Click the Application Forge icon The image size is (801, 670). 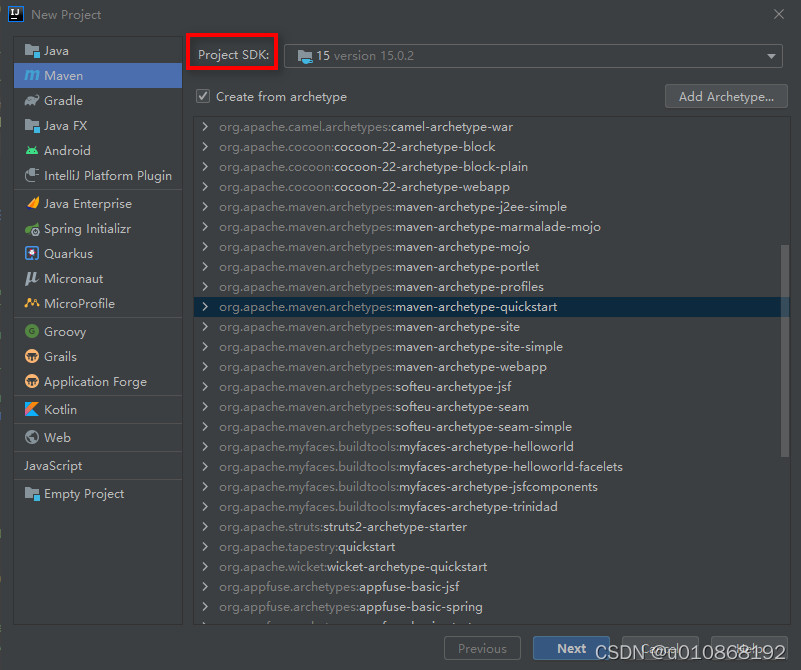[x=32, y=381]
